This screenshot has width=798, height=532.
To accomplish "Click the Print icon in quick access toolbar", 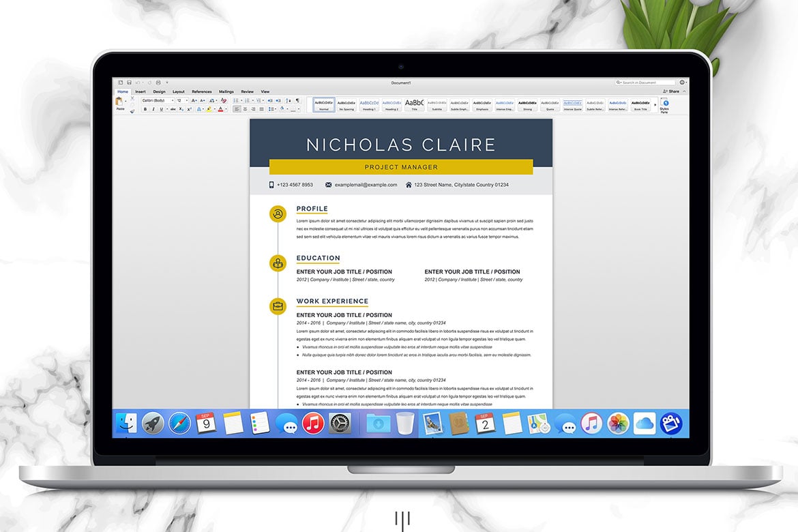I will click(158, 83).
